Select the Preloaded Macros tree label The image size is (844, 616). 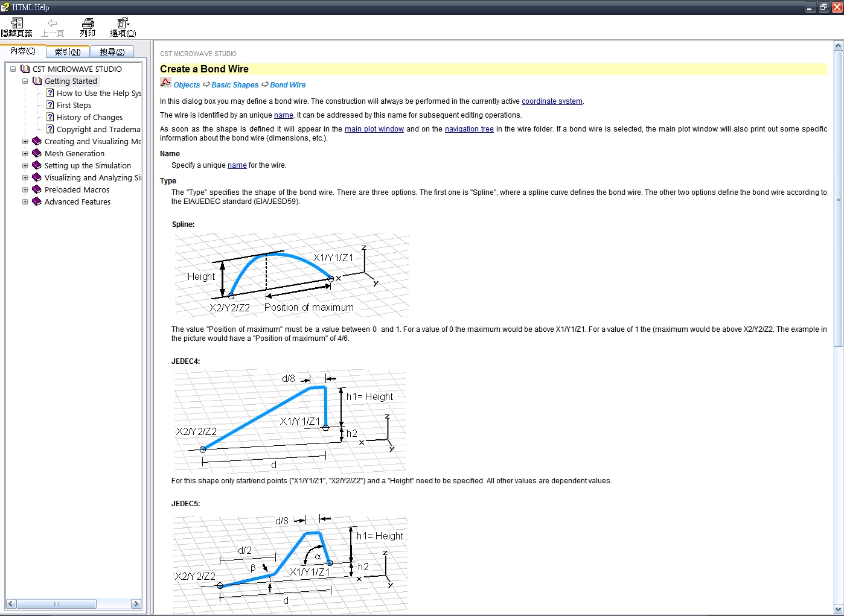77,190
